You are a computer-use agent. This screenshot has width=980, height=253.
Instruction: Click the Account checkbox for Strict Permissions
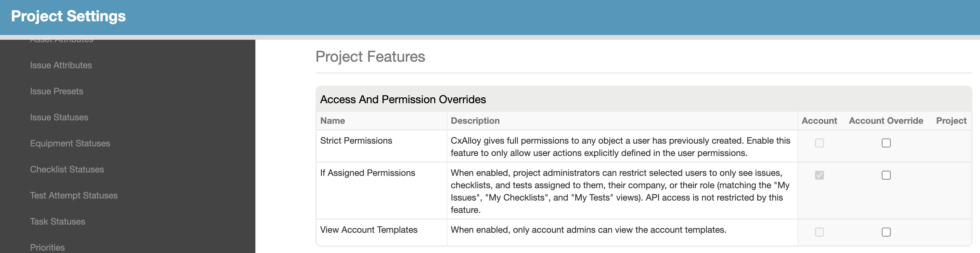819,143
